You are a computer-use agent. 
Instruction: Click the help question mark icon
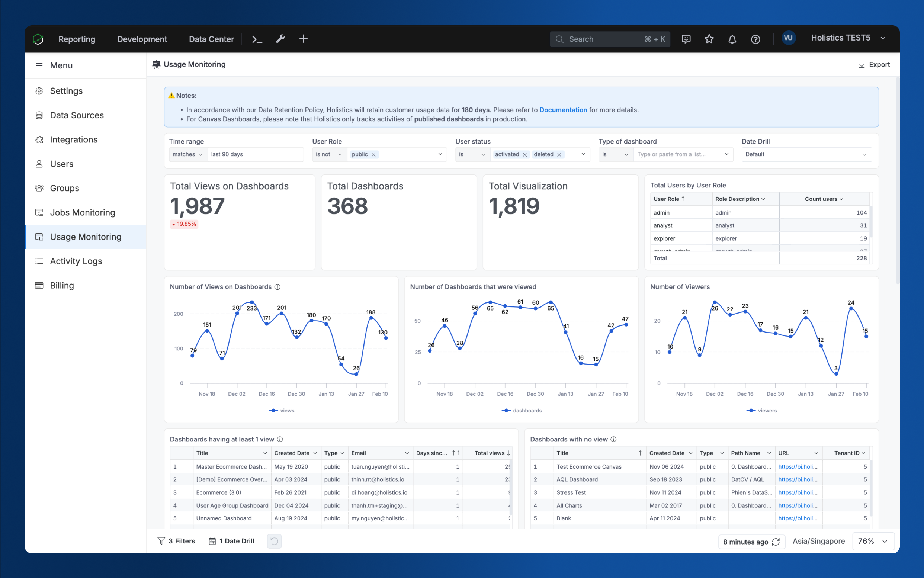pyautogui.click(x=755, y=39)
